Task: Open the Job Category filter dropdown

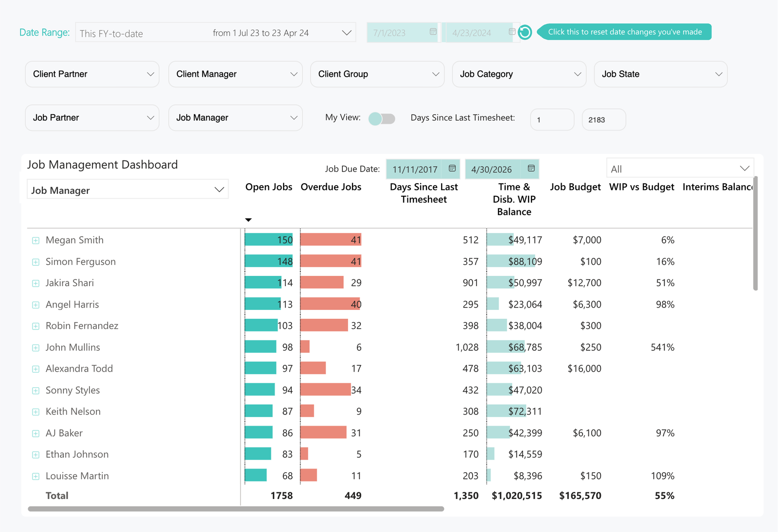Action: tap(519, 74)
